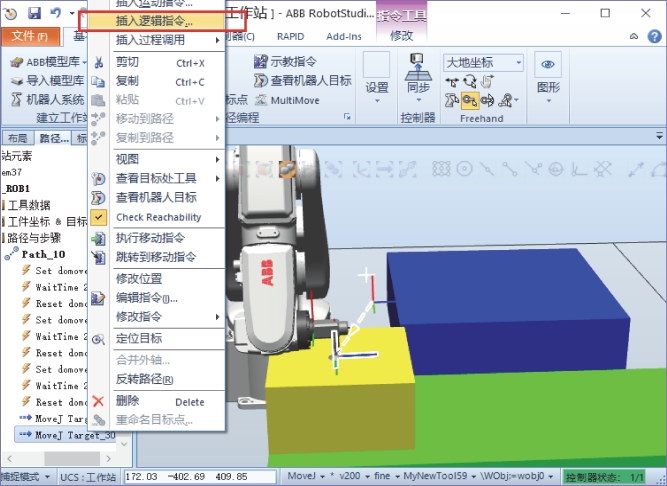Toggle the Check Reachability checkmark
Image resolution: width=667 pixels, height=486 pixels.
point(98,217)
